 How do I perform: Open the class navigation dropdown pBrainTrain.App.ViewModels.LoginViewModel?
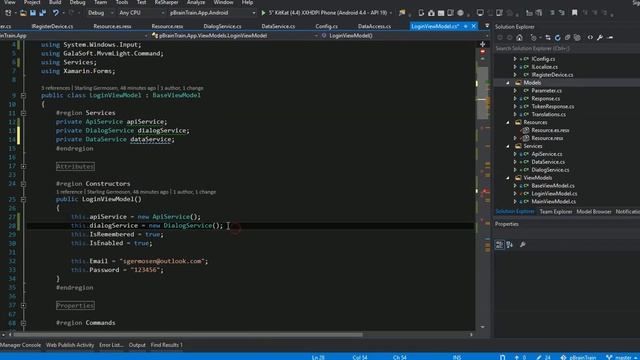234,36
